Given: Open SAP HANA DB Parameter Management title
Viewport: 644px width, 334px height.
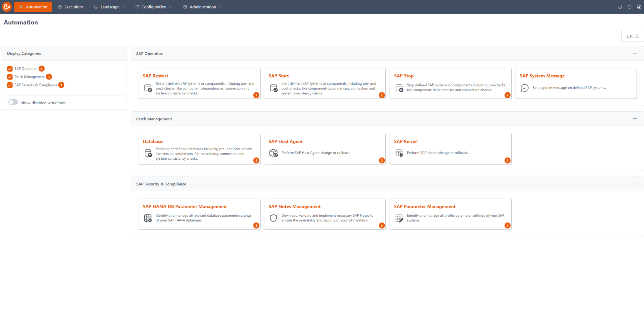Looking at the screenshot, I should pos(185,207).
